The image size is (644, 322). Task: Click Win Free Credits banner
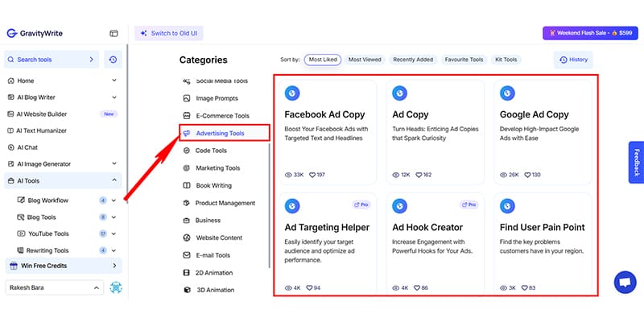tap(64, 266)
